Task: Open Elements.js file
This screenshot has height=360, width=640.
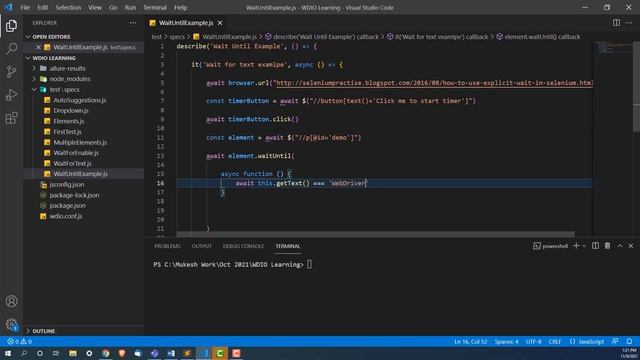Action: (69, 121)
